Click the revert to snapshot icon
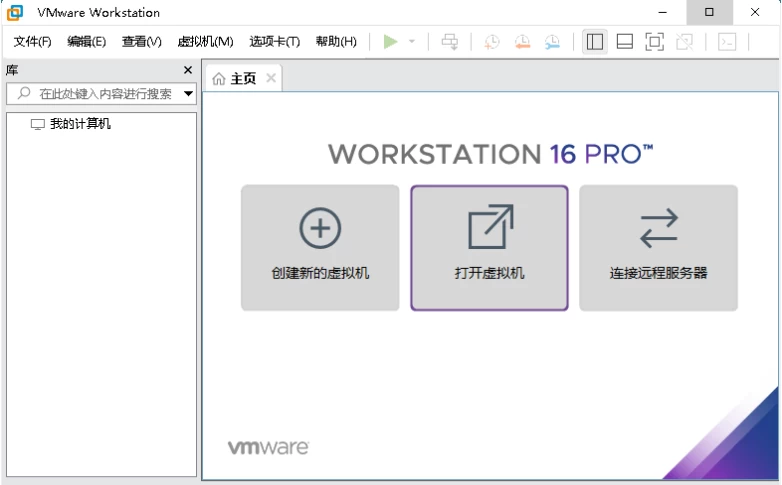This screenshot has width=782, height=485. [522, 41]
